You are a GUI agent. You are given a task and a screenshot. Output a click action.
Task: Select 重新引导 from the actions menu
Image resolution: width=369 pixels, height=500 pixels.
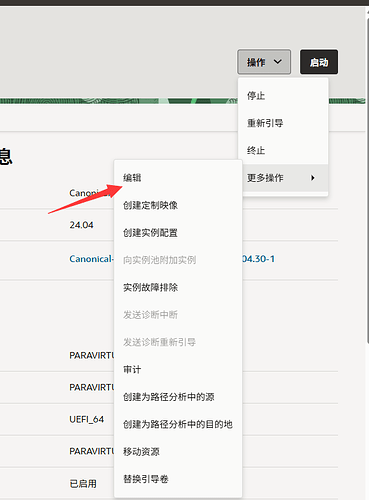[x=283, y=123]
